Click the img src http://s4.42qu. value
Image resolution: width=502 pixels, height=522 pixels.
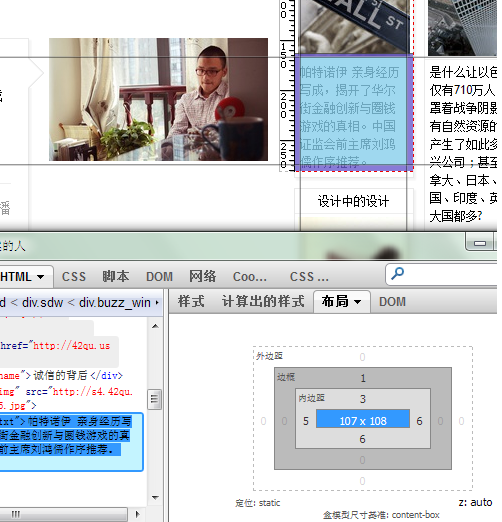pyautogui.click(x=93, y=391)
